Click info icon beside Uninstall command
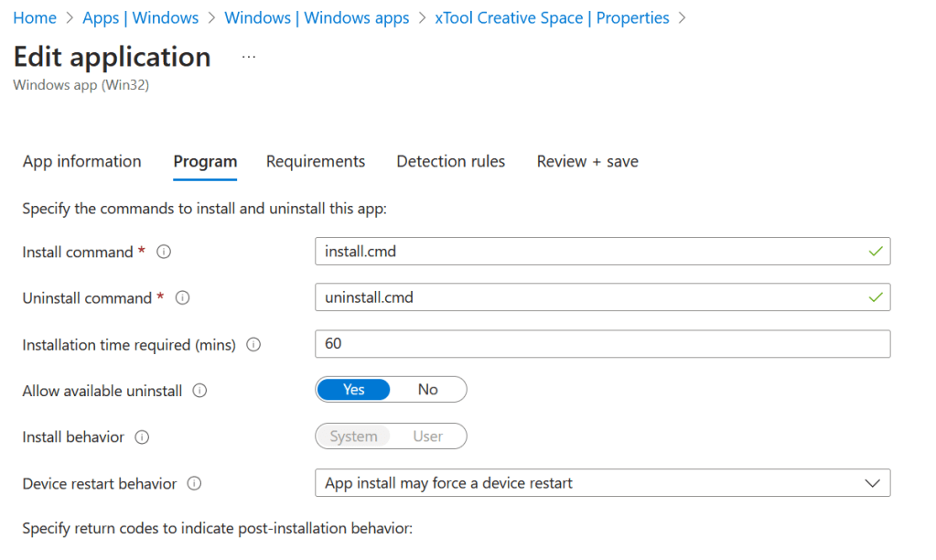 (182, 298)
